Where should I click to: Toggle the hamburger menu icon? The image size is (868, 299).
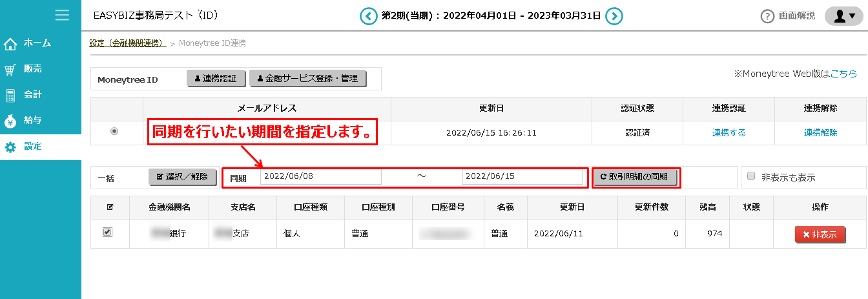[x=63, y=15]
